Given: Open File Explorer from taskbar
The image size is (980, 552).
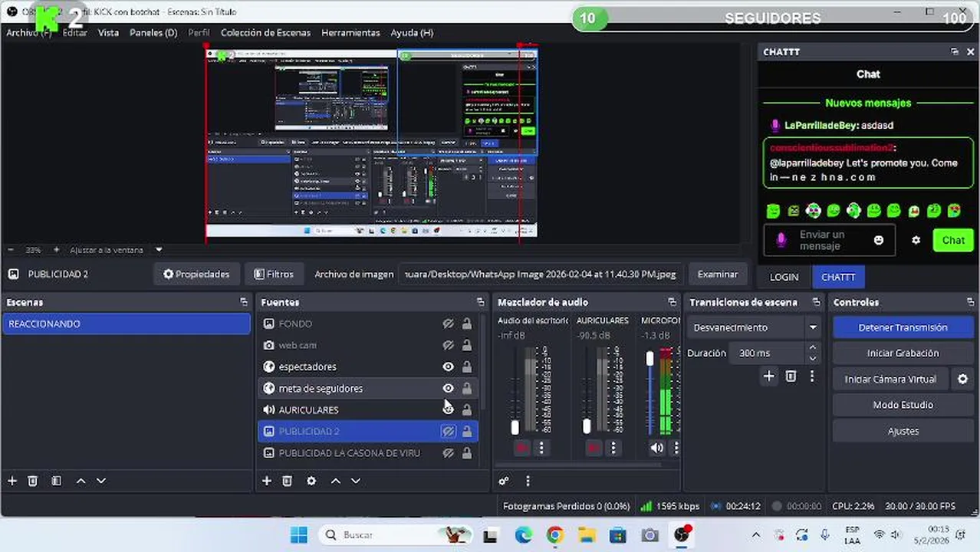Looking at the screenshot, I should pos(587,535).
